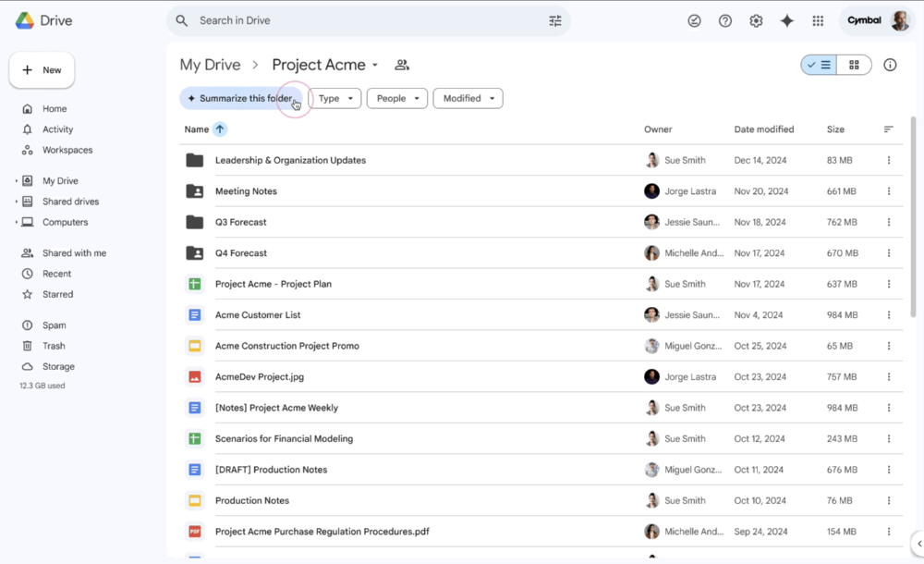The height and width of the screenshot is (564, 924).
Task: Open advanced search filter options icon
Action: pyautogui.click(x=555, y=20)
